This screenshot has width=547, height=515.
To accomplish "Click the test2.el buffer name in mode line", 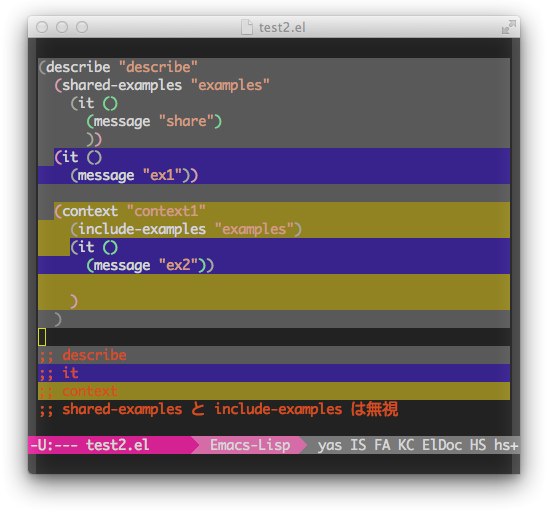I will click(118, 445).
